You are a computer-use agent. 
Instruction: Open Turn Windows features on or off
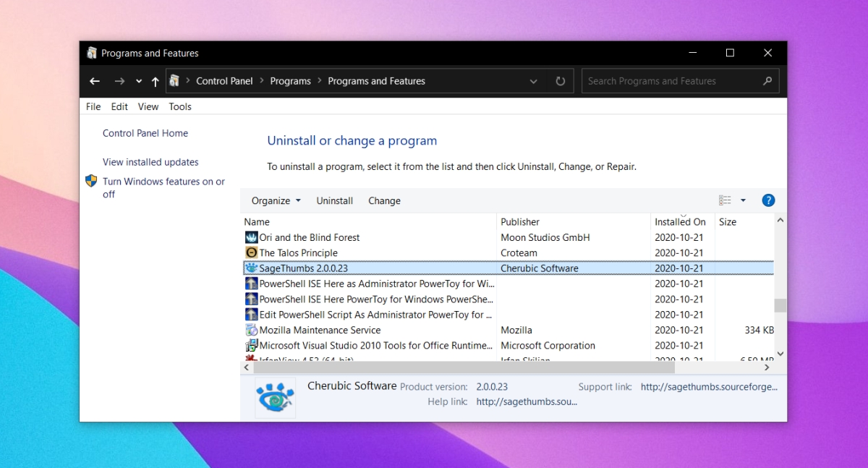coord(163,187)
